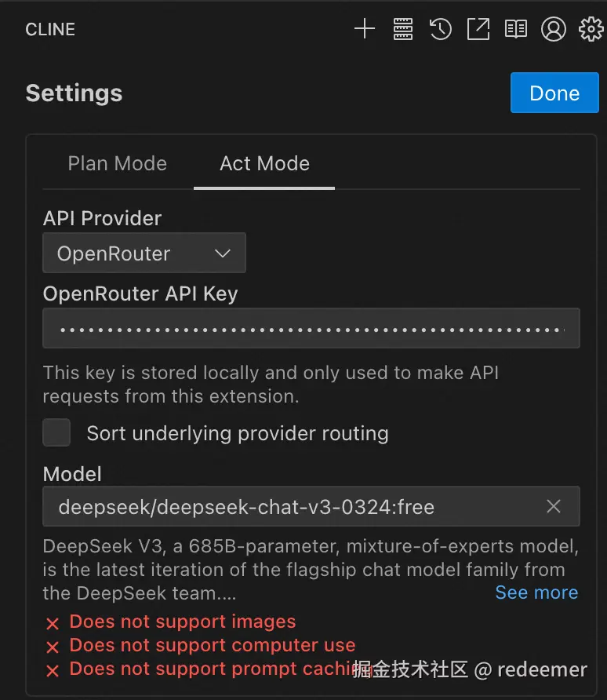
Task: Click the "Does not support images" notice
Action: coord(183,622)
